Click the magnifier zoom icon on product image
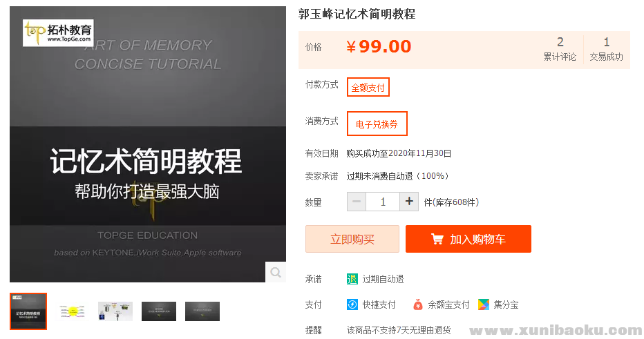 pos(276,272)
